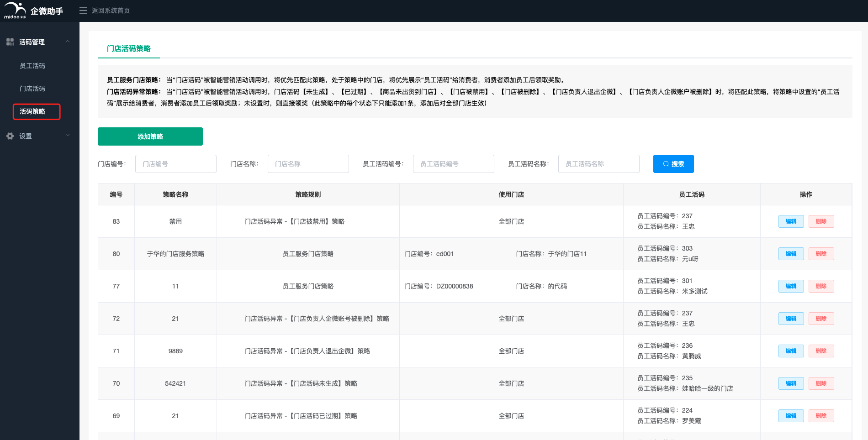Click the 活码管理 grid icon

tap(10, 42)
